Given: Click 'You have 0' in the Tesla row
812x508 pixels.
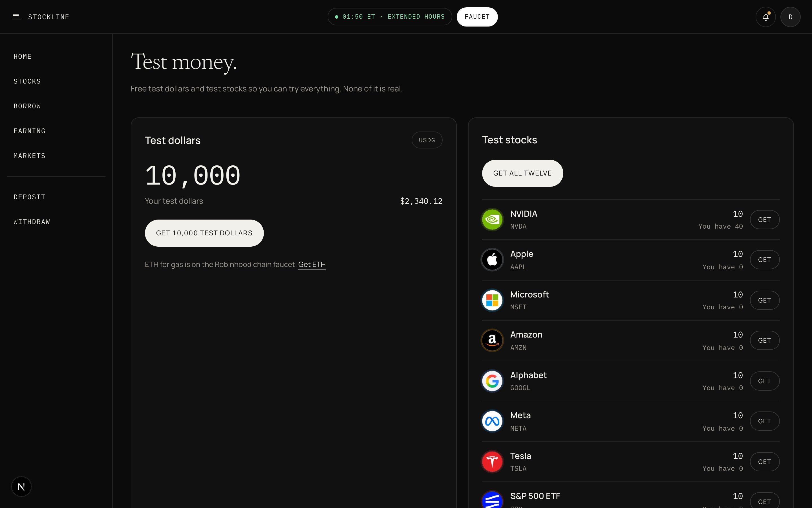Looking at the screenshot, I should [x=722, y=468].
